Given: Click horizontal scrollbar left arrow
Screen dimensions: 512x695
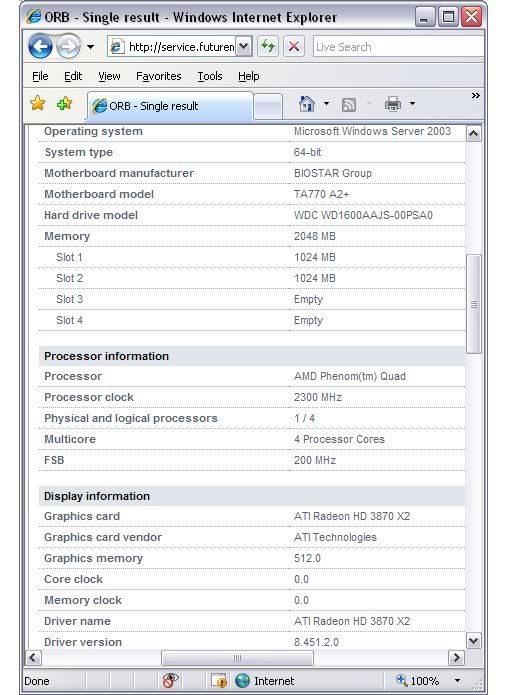Looking at the screenshot, I should [x=33, y=657].
